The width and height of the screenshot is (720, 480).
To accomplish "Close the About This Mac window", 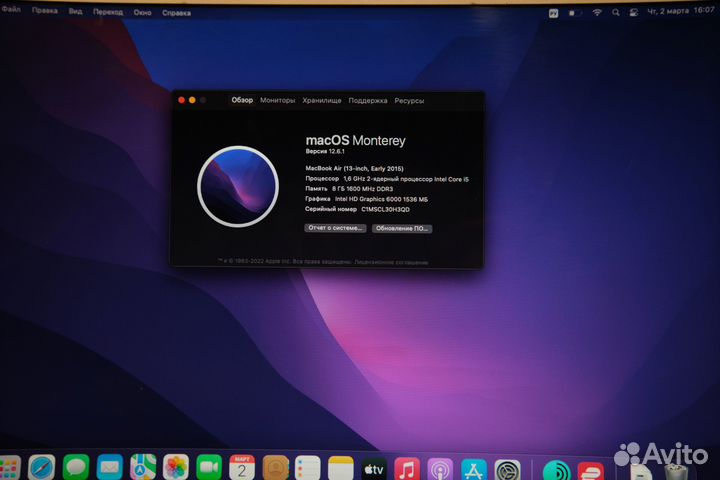I will pos(181,100).
